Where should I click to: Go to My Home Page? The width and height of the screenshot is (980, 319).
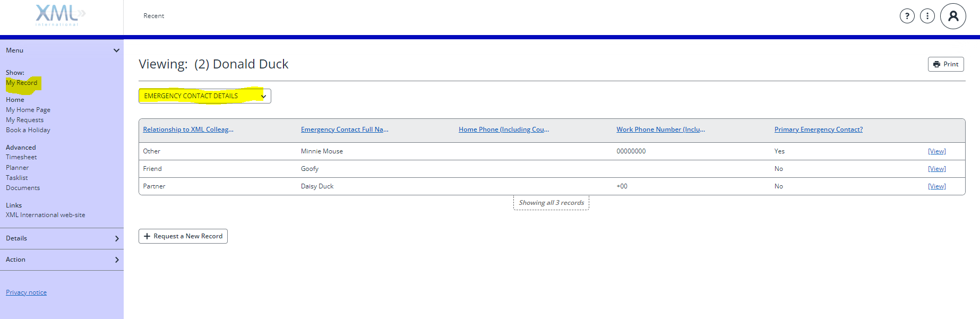28,110
